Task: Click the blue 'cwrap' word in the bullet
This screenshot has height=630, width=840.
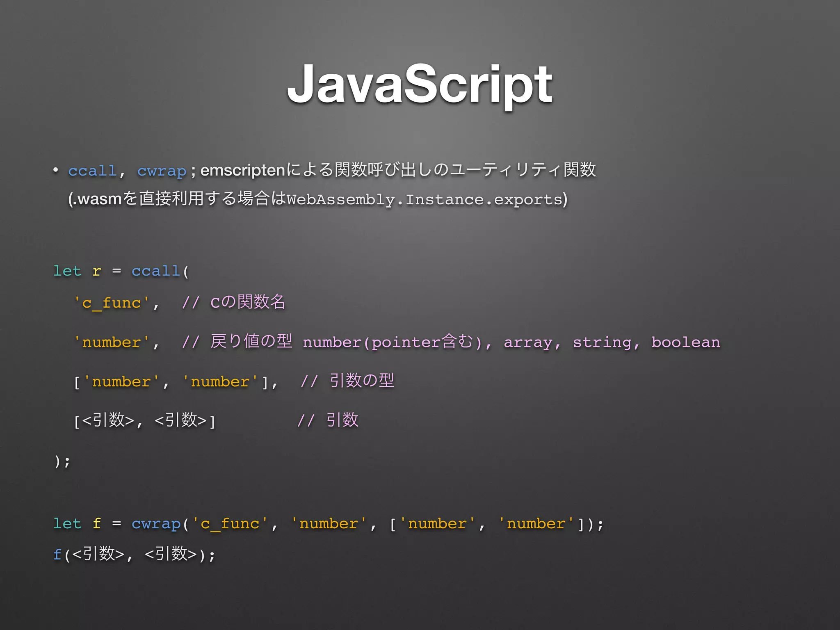Action: click(162, 171)
